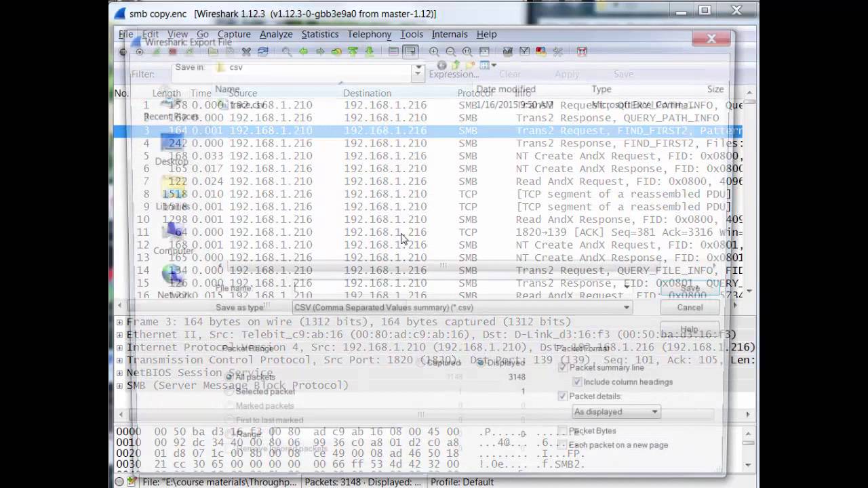This screenshot has height=488, width=868.
Task: Expand the Frame 3 tree row
Action: pos(119,322)
